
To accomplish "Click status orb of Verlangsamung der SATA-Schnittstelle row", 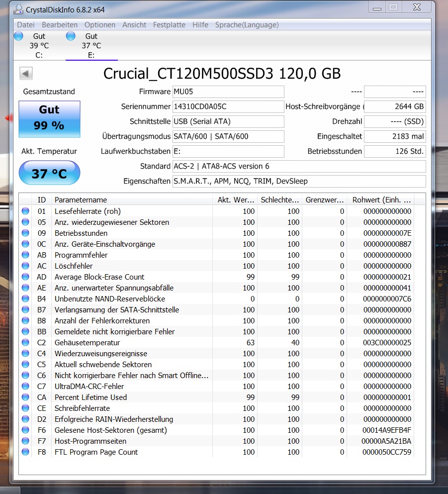I will (x=25, y=310).
